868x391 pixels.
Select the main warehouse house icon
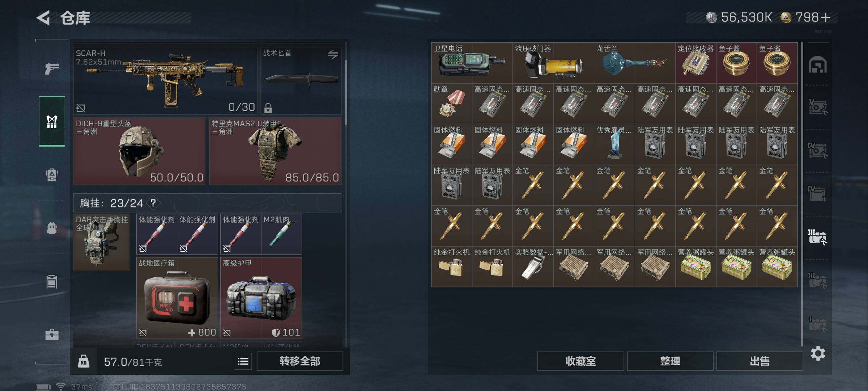pyautogui.click(x=818, y=65)
